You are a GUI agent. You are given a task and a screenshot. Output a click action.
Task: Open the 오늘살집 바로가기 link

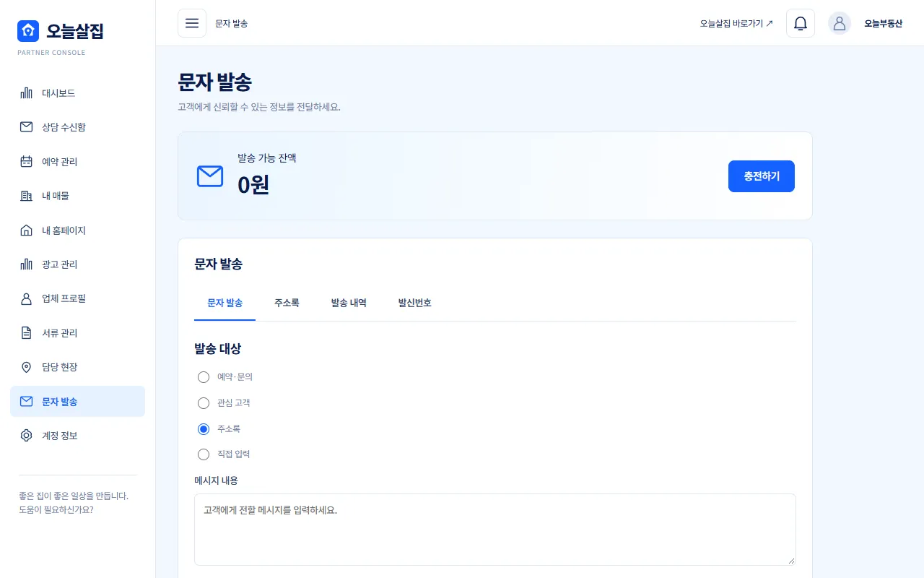point(736,23)
